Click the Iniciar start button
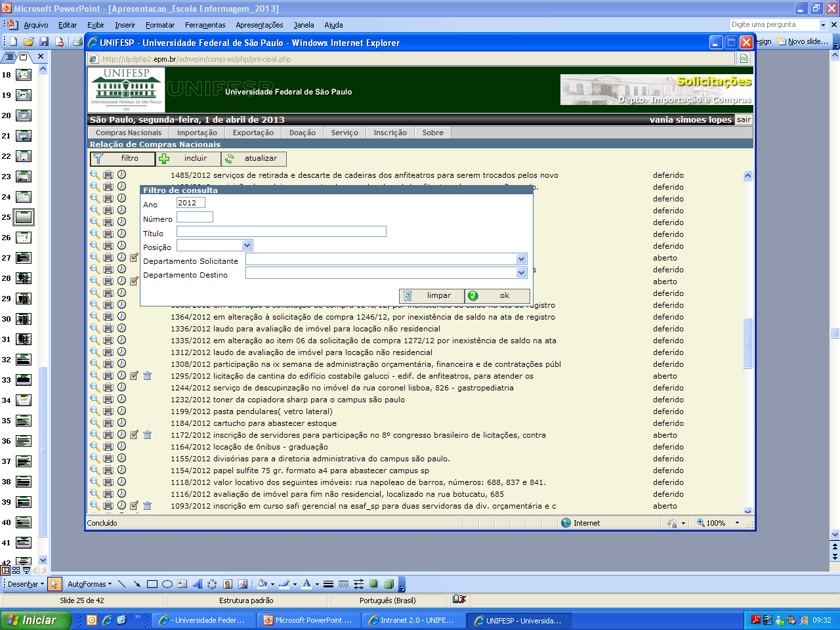The height and width of the screenshot is (630, 840). pyautogui.click(x=35, y=620)
